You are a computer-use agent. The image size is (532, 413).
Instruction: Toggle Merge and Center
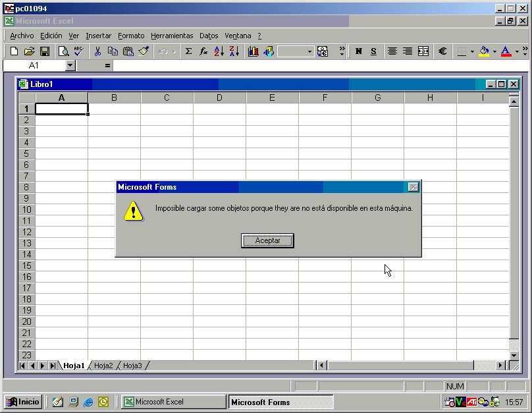(423, 51)
